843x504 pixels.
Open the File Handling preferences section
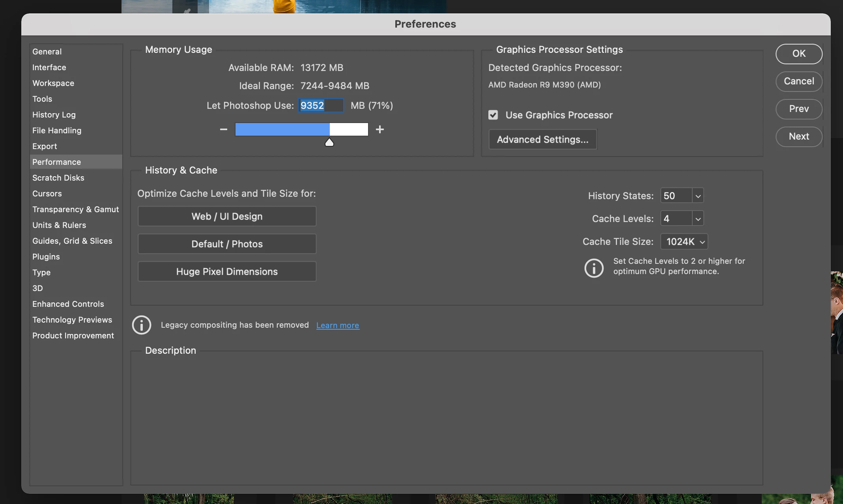[57, 131]
